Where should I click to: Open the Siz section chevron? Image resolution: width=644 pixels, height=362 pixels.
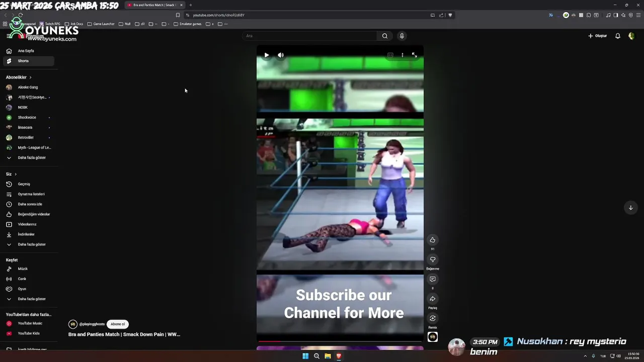tap(16, 174)
